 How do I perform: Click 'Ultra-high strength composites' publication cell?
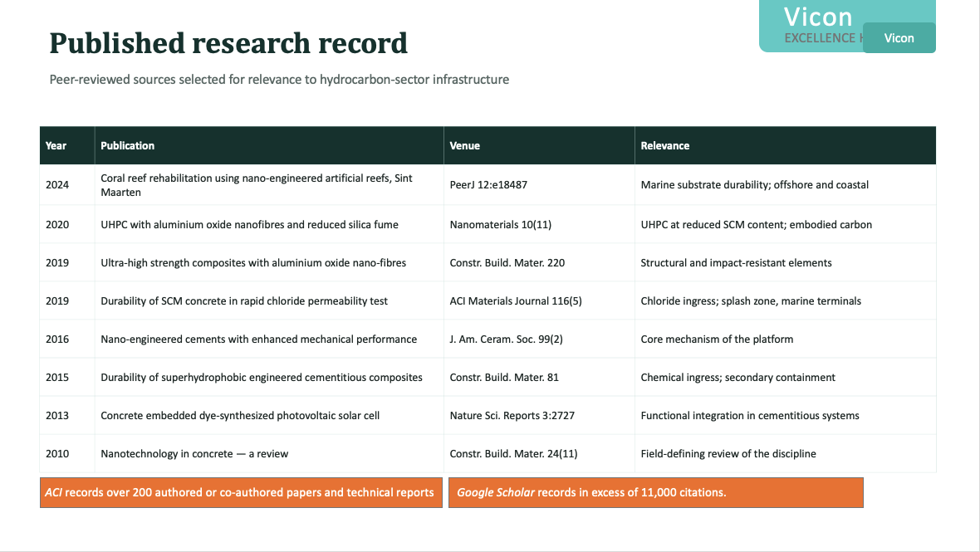click(269, 263)
